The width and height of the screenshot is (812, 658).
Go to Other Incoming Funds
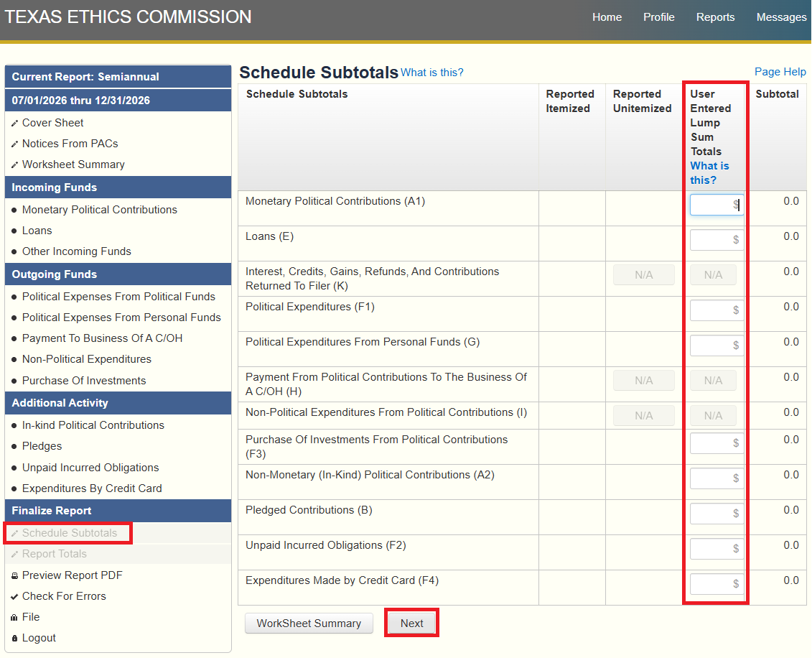(77, 251)
